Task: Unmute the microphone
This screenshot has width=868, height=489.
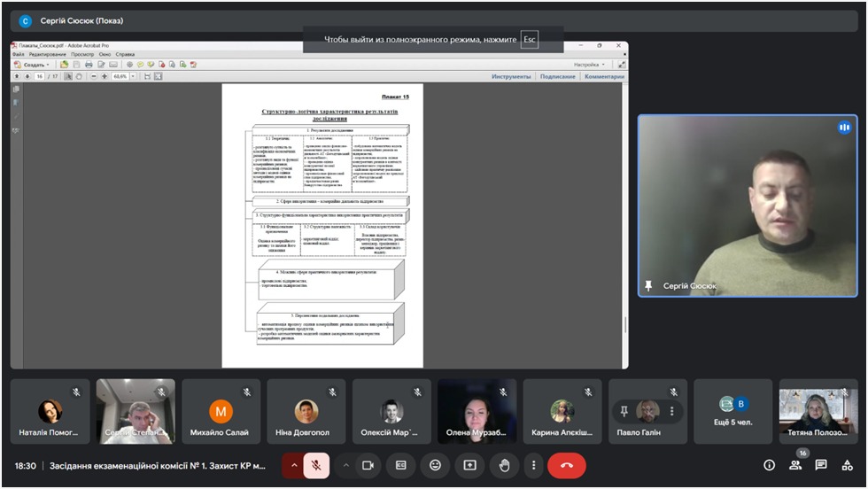Action: click(x=316, y=465)
